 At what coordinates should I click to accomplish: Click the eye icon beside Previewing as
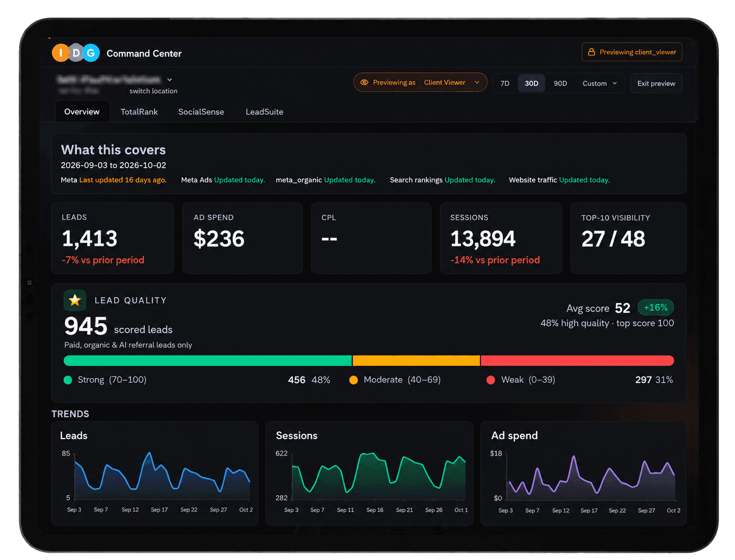(364, 82)
